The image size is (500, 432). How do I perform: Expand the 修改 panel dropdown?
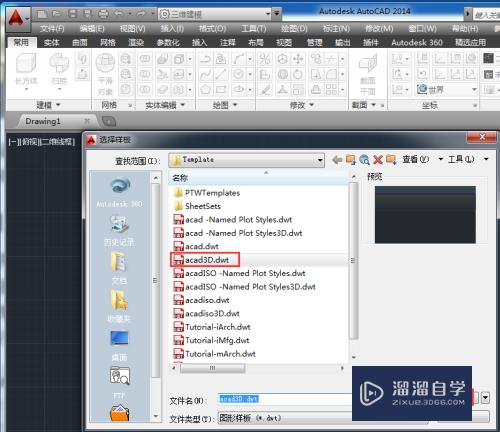click(x=302, y=105)
